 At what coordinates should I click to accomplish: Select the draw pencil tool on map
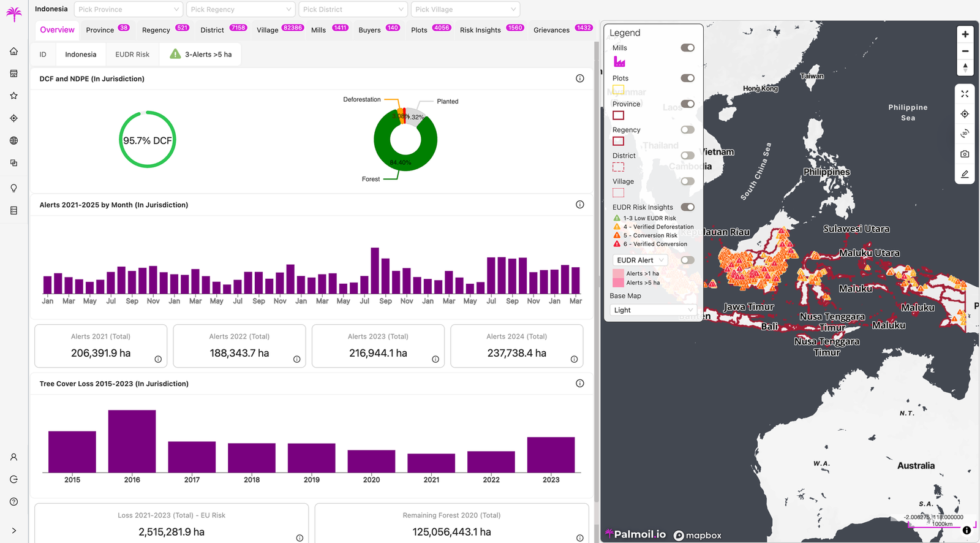(x=965, y=174)
